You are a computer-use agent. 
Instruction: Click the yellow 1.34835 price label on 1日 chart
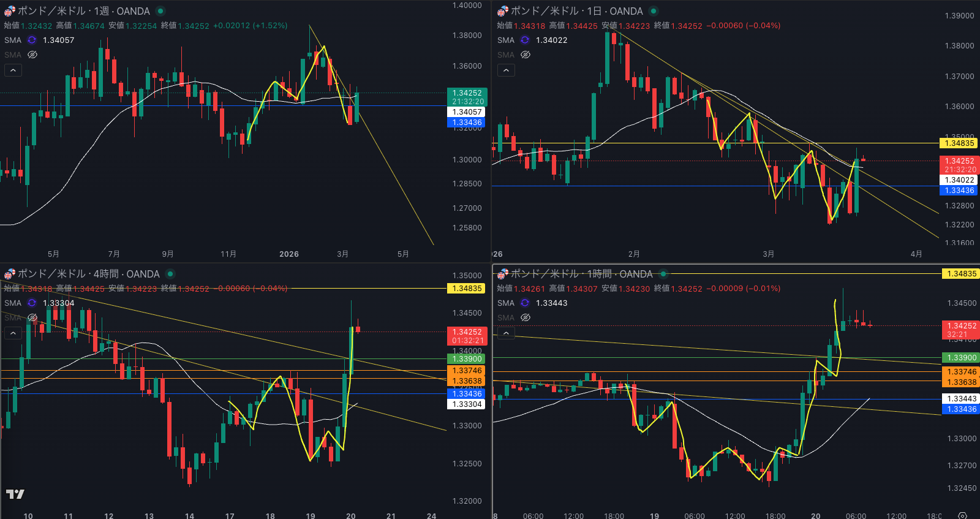coord(959,143)
